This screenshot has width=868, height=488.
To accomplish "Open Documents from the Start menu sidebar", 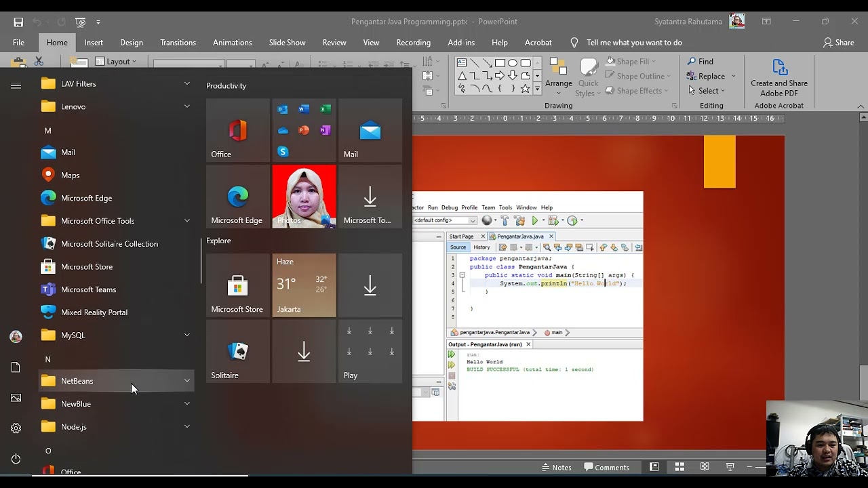I will 16,367.
